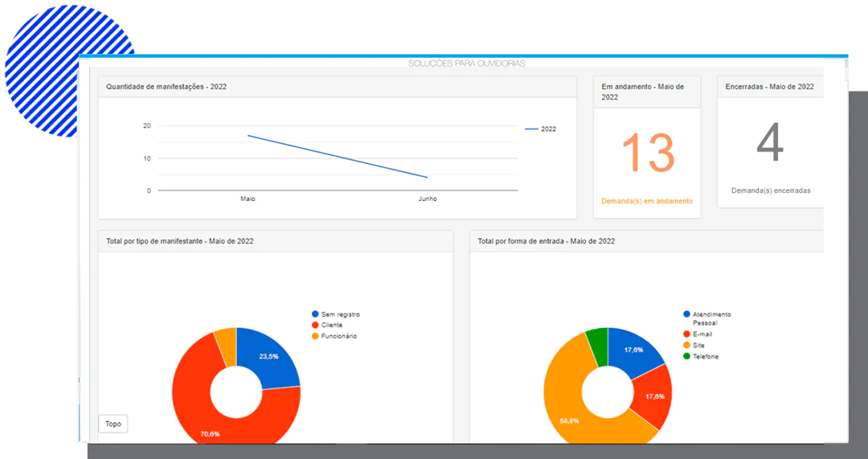Click the 2022 line chart legend entry
Screen dimensions: 868x459
tap(540, 129)
